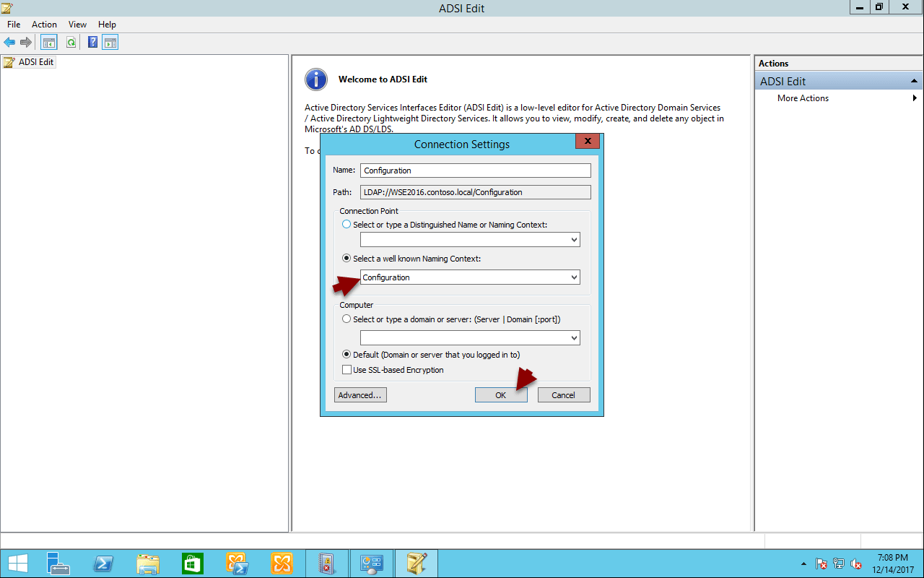Open the orange PowerShell-style taskbar icon
Viewport: 924px width, 578px height.
point(237,564)
